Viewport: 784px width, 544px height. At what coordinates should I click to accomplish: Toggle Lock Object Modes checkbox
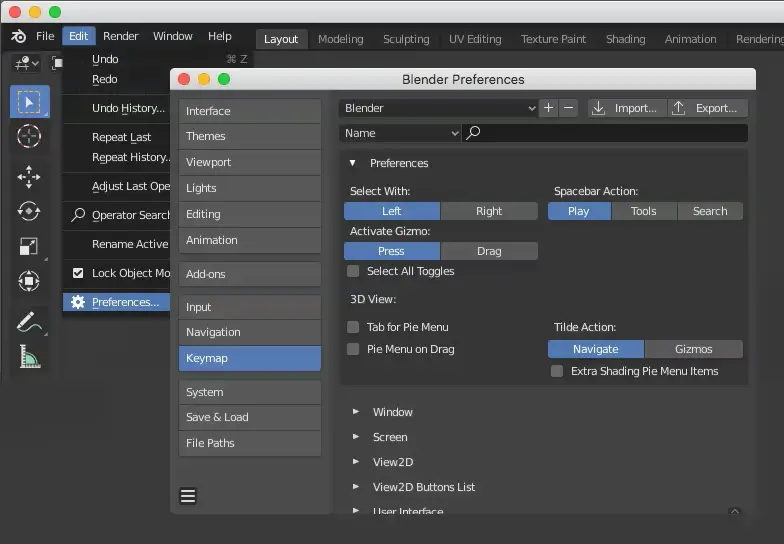pos(78,273)
